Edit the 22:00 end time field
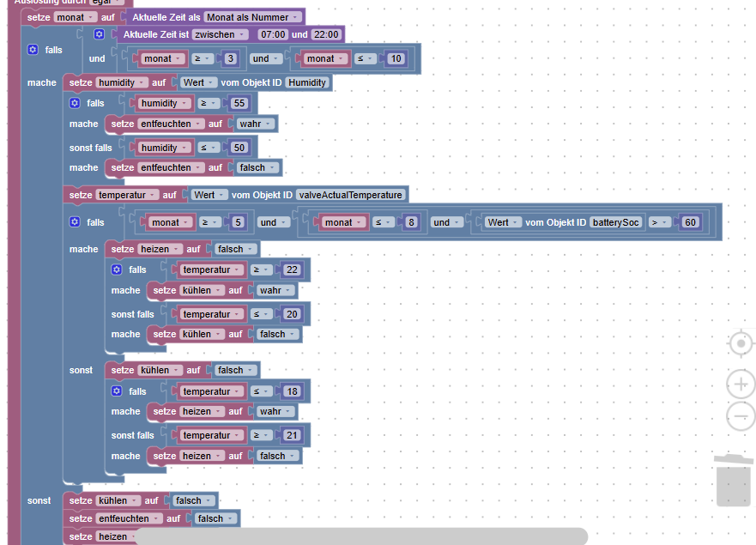Screen dimensions: 756x545 coord(326,34)
